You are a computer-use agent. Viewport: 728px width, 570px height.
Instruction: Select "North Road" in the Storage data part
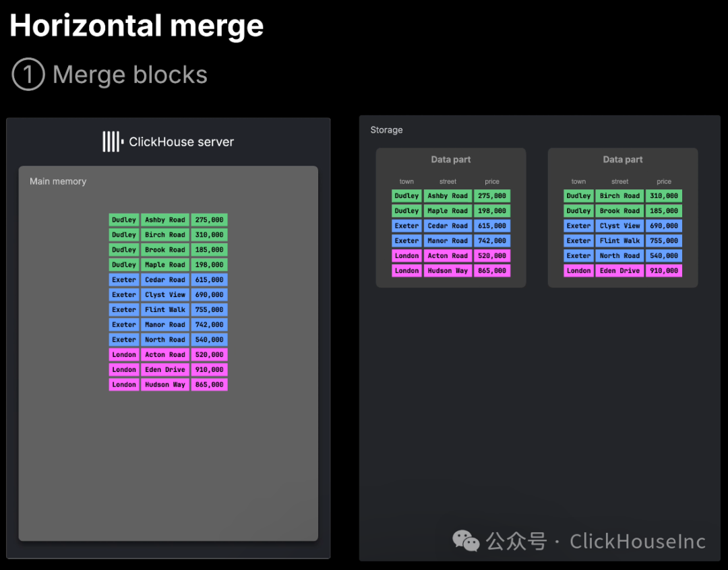pos(620,256)
